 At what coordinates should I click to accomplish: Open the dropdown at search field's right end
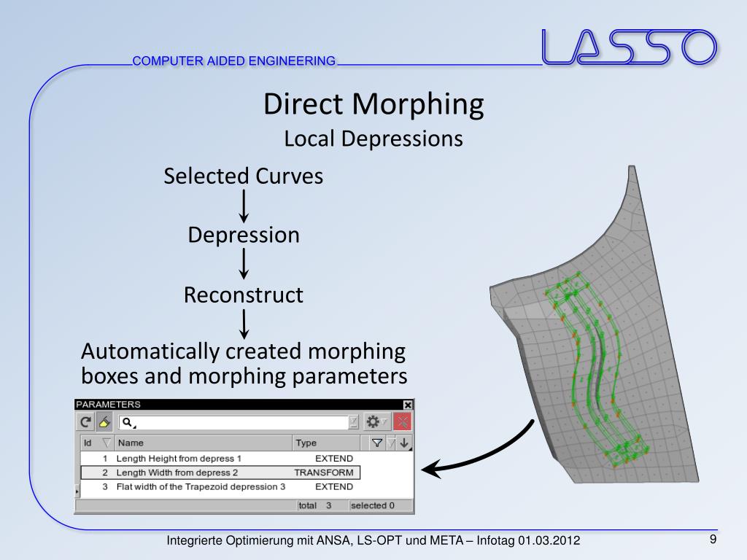(x=354, y=422)
